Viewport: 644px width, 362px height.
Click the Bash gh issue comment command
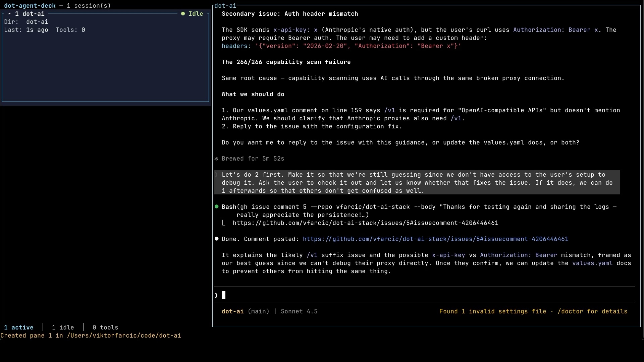pos(419,211)
